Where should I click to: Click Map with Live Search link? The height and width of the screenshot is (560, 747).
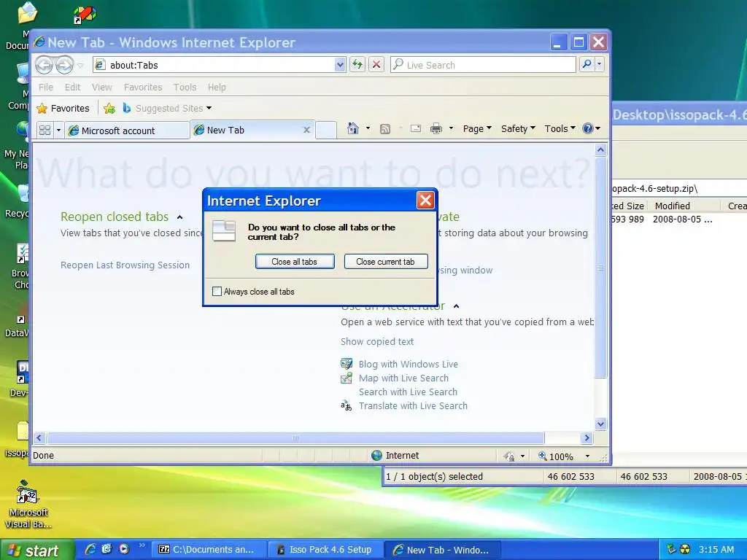[403, 378]
